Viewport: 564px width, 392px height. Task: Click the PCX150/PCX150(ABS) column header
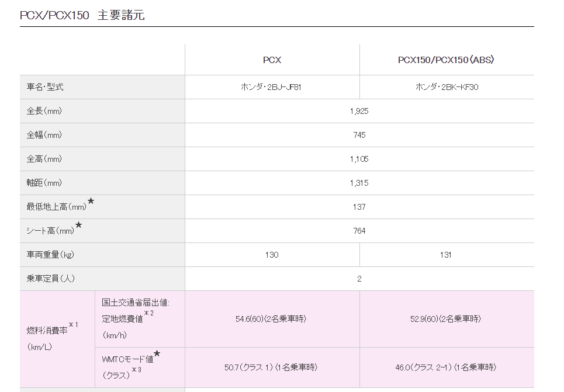tap(446, 60)
